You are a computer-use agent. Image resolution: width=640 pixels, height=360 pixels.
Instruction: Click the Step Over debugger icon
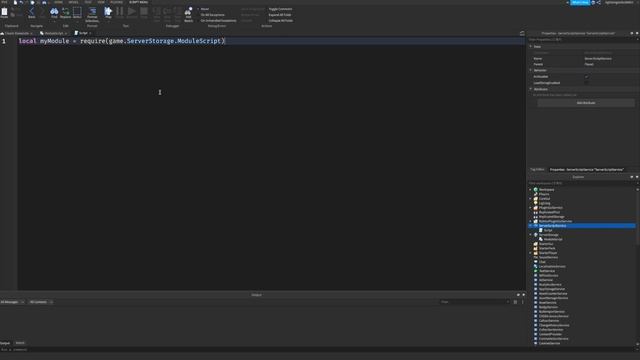(167, 12)
